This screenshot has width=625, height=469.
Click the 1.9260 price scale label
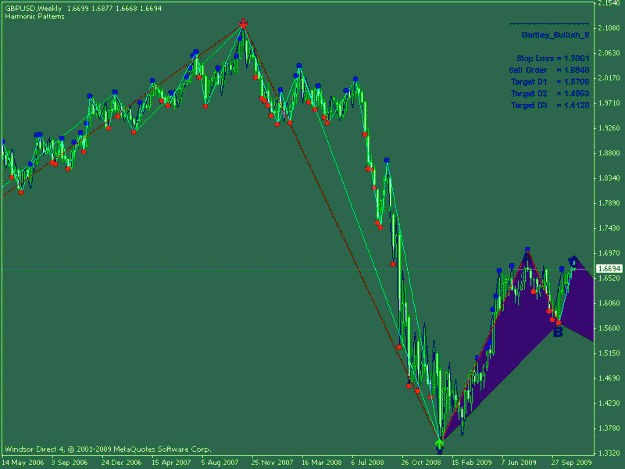pos(609,128)
